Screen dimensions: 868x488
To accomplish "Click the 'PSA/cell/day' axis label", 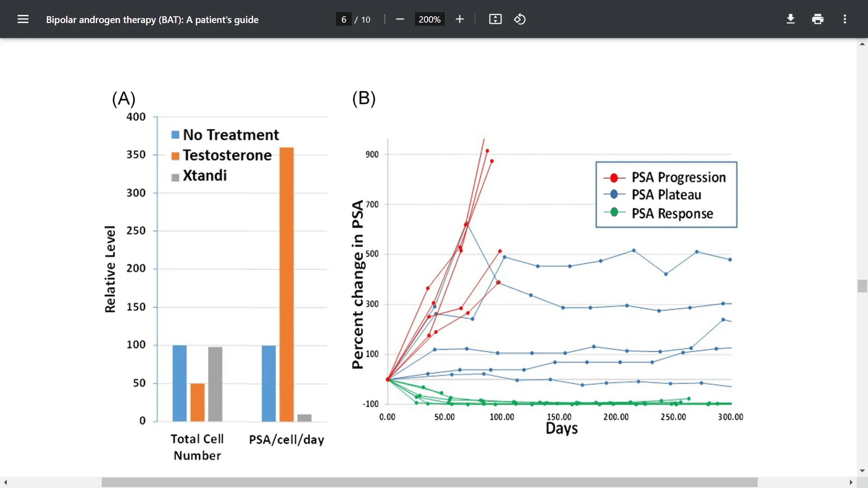I will [x=287, y=440].
